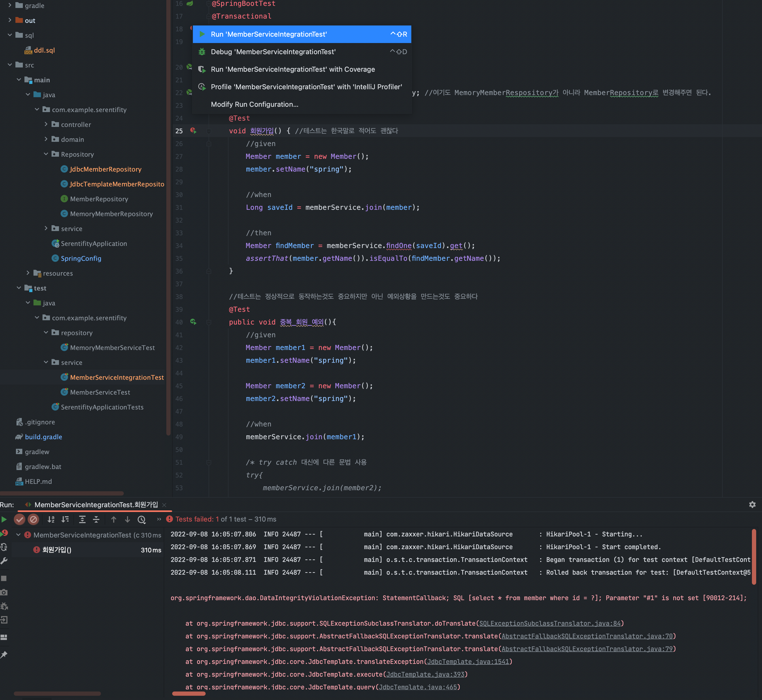
Task: Click Collapse All in test results toolbar
Action: coord(96,519)
